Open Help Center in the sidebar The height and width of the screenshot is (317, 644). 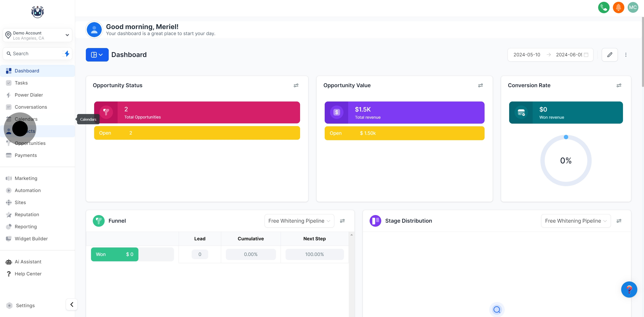pos(28,274)
